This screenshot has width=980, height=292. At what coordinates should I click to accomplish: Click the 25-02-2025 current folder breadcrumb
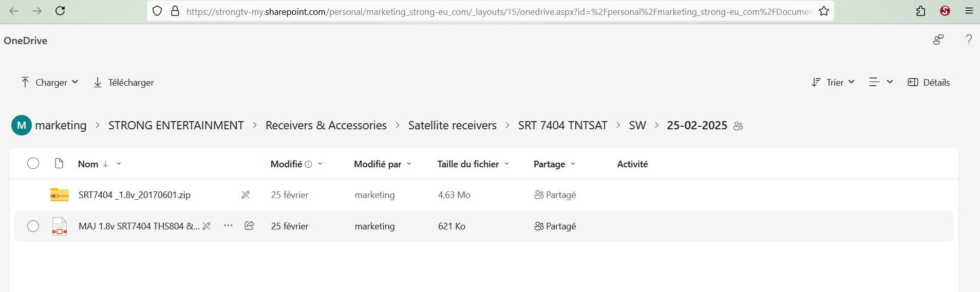(x=697, y=125)
